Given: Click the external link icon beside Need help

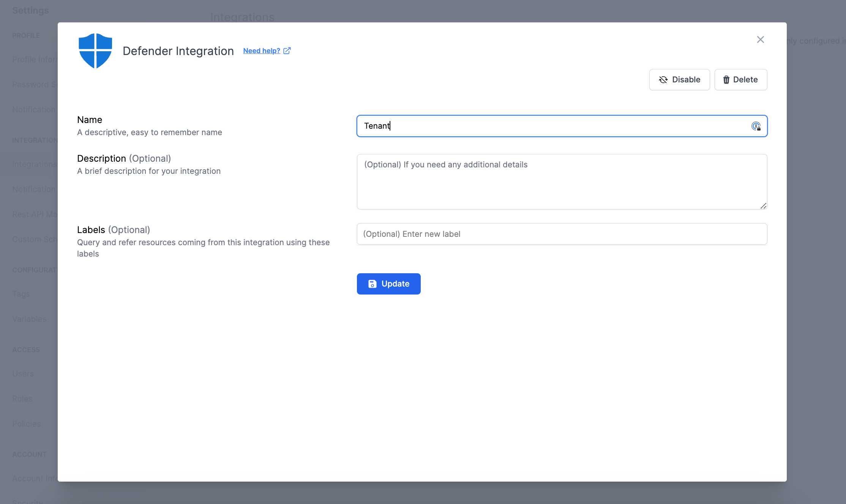Looking at the screenshot, I should point(287,50).
